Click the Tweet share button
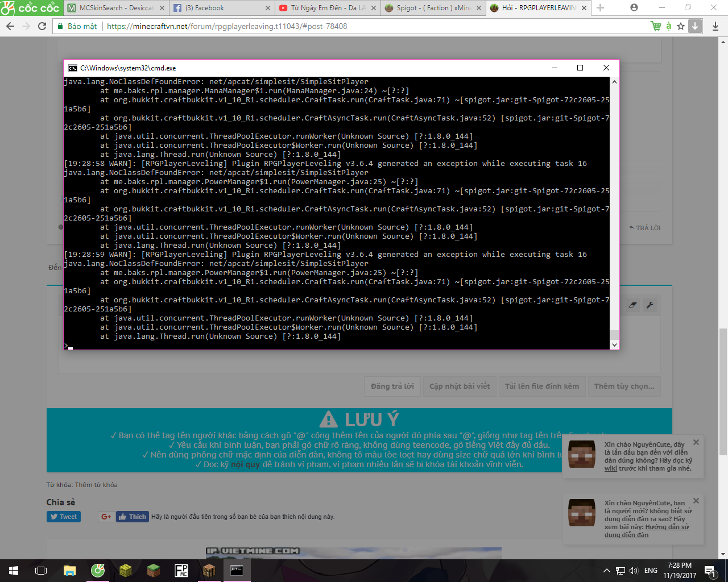Screen dimensions: 728x582 tap(64, 517)
